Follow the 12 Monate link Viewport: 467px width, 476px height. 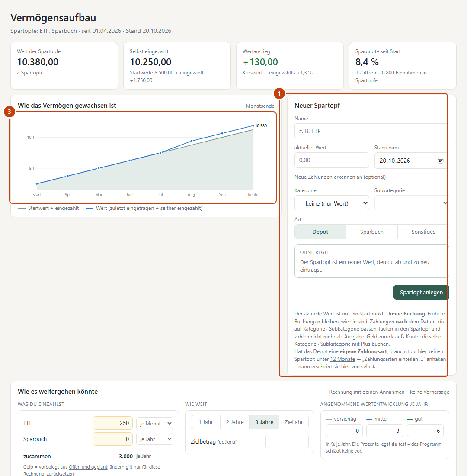coord(342,359)
